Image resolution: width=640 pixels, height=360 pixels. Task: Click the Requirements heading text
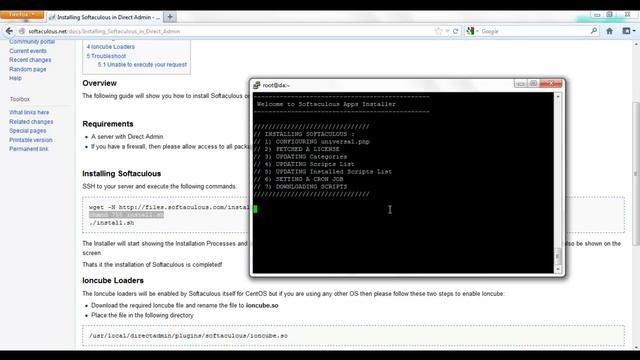click(x=108, y=124)
